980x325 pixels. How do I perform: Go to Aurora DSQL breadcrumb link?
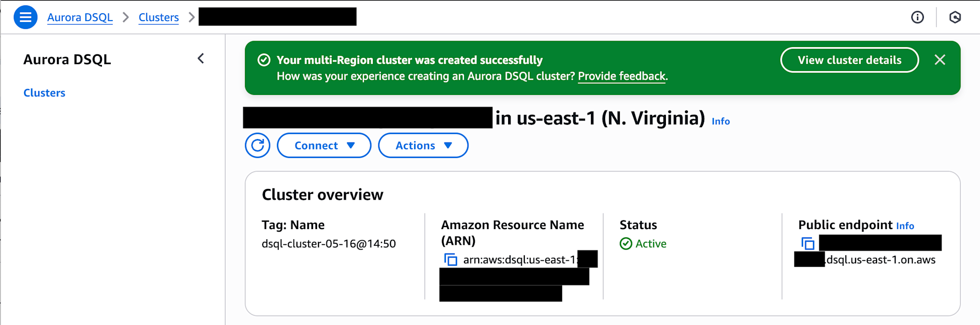[x=80, y=17]
